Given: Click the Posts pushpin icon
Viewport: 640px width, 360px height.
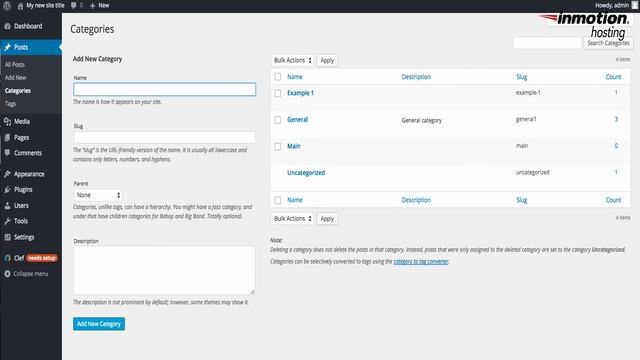Looking at the screenshot, I should click(7, 47).
